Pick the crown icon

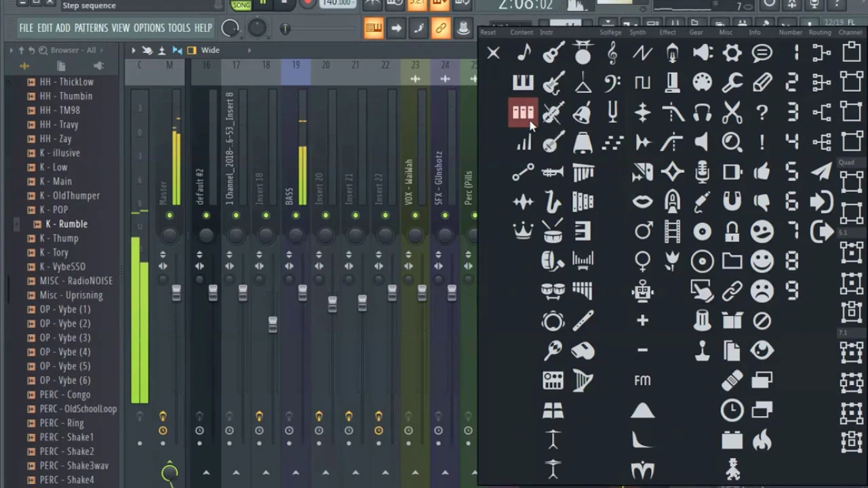pyautogui.click(x=523, y=231)
